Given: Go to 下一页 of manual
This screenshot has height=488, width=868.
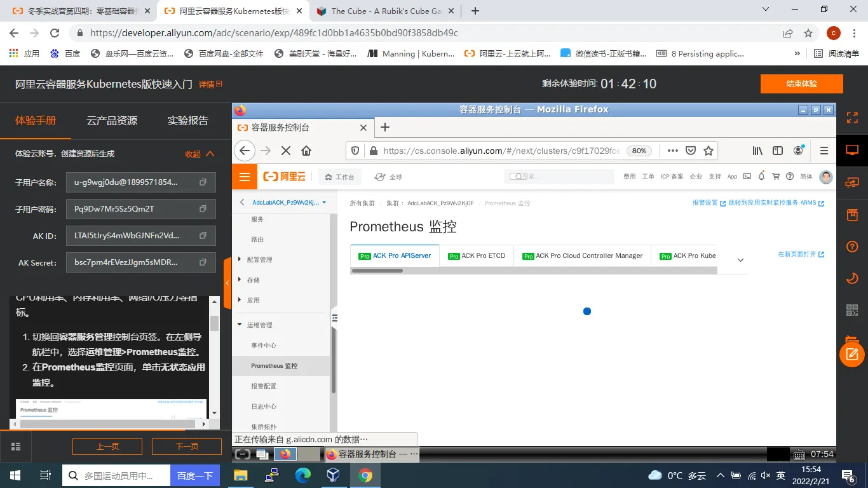Looking at the screenshot, I should pos(187,447).
